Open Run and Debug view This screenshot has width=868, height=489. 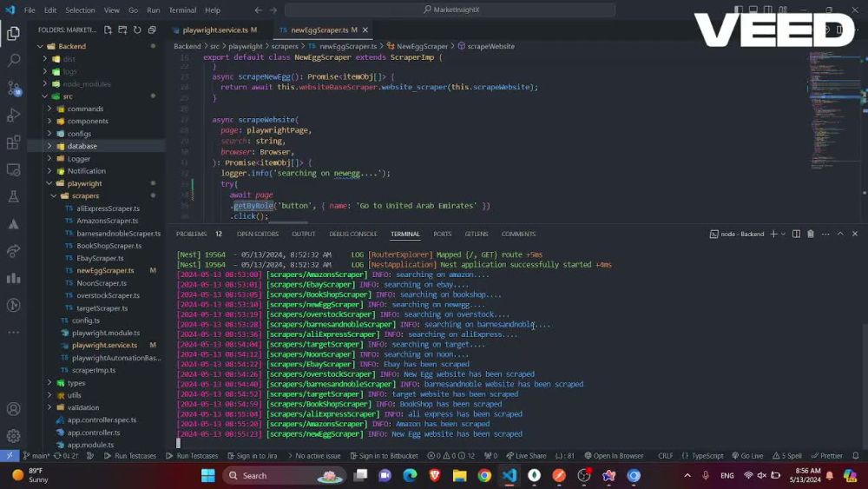[x=13, y=115]
